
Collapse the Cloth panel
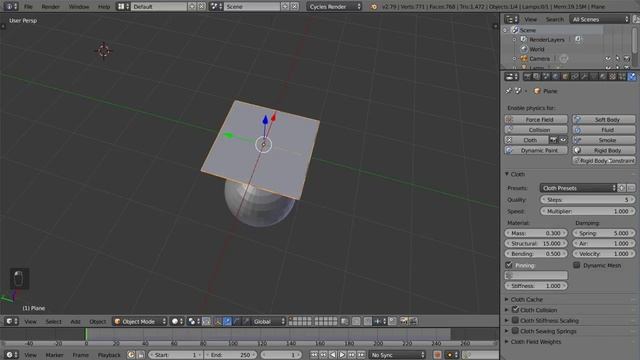click(507, 174)
